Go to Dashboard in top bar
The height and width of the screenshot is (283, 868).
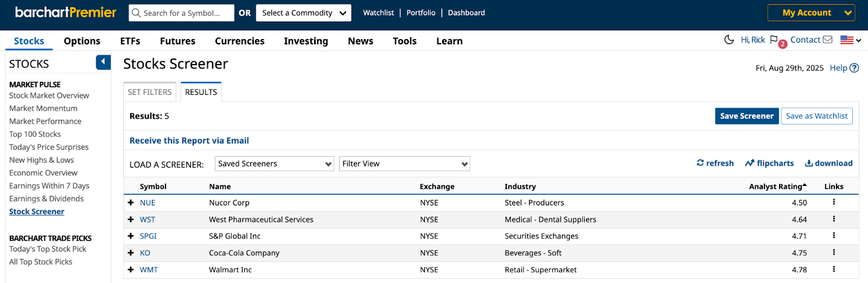tap(467, 13)
